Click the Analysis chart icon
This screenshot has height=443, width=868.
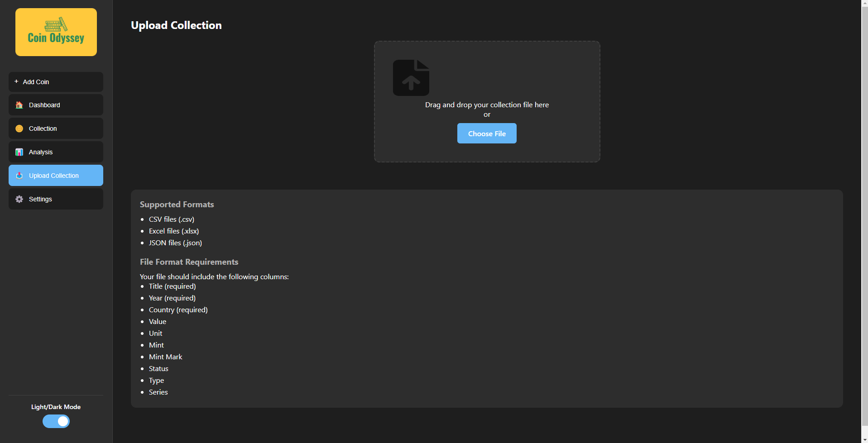point(19,152)
